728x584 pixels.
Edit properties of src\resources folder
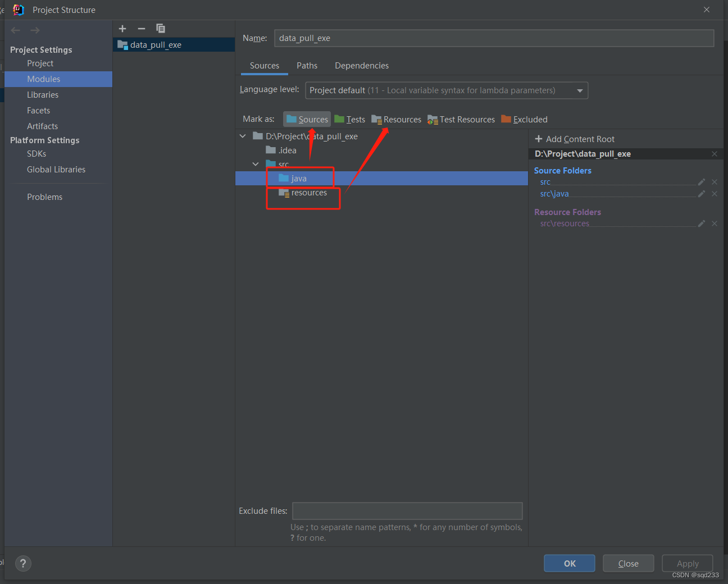(x=701, y=223)
